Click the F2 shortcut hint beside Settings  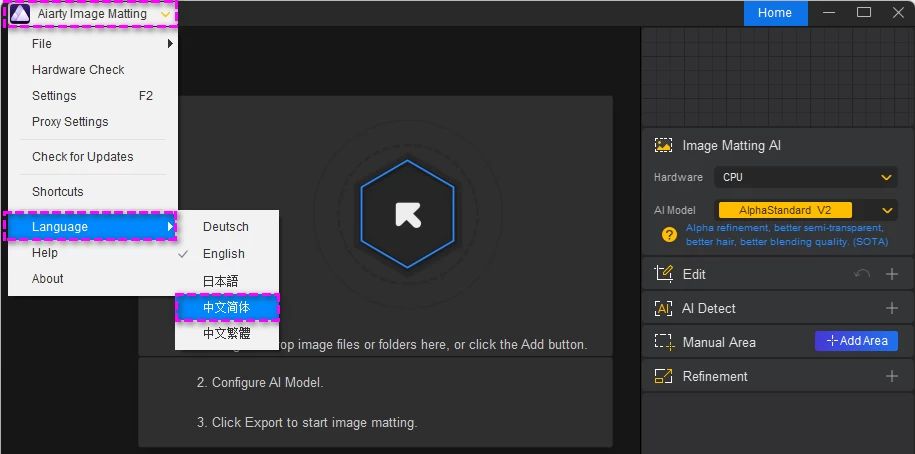(146, 96)
